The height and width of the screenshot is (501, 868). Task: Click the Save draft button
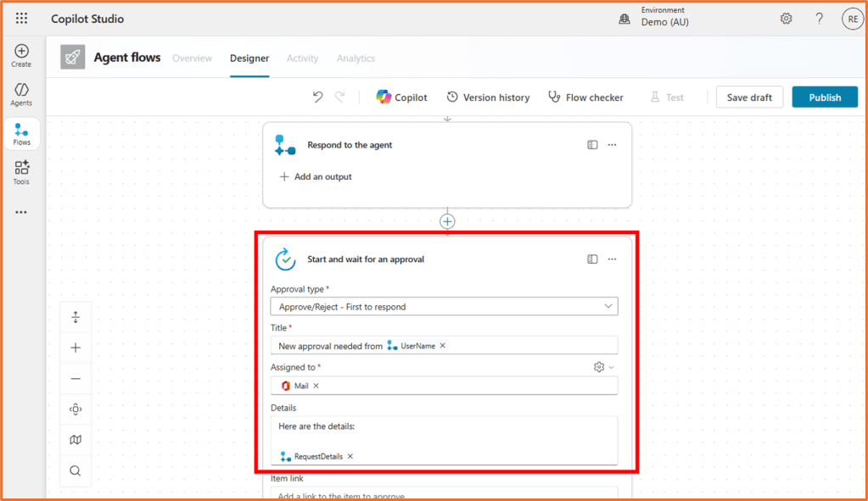[x=749, y=97]
